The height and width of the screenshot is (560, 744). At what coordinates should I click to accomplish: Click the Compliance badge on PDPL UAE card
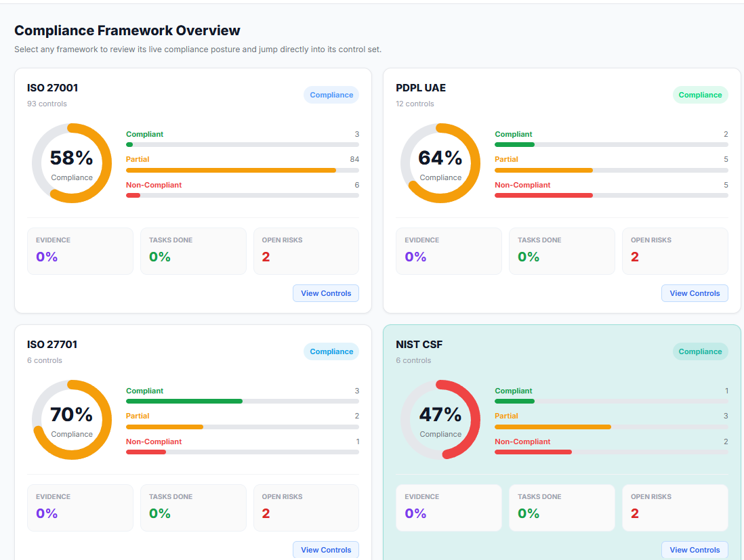coord(700,95)
